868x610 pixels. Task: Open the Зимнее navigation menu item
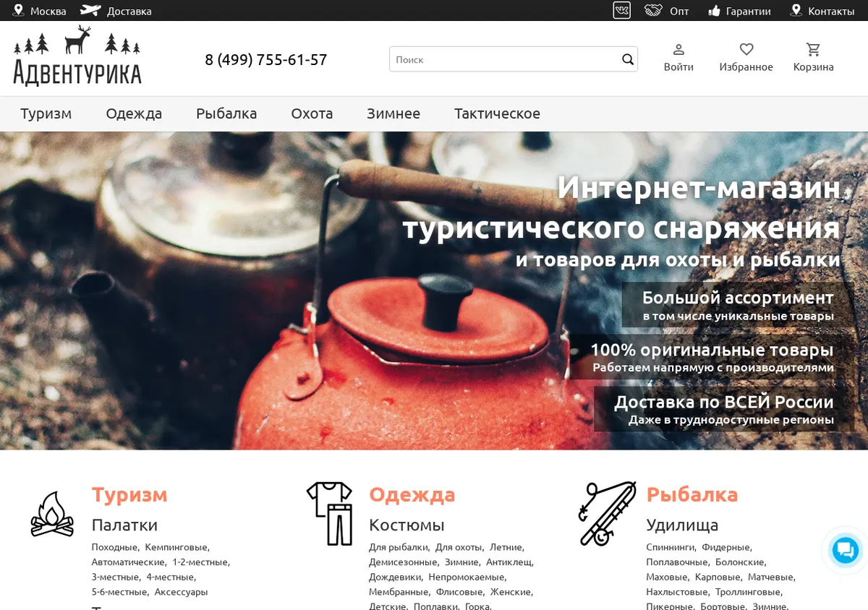click(393, 113)
